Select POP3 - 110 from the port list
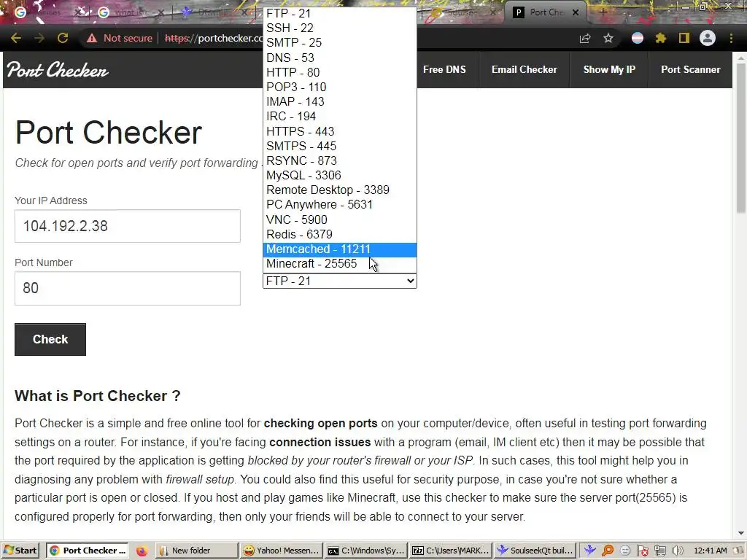The width and height of the screenshot is (747, 560). (340, 87)
